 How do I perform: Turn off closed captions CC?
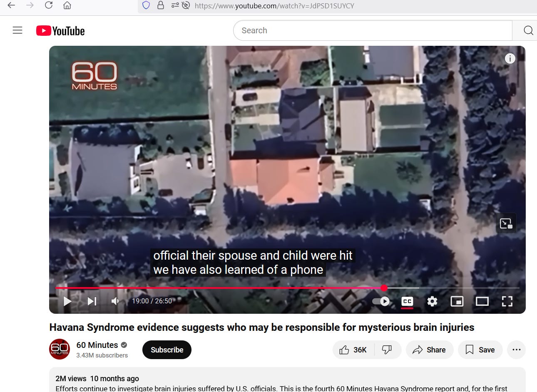click(x=407, y=301)
